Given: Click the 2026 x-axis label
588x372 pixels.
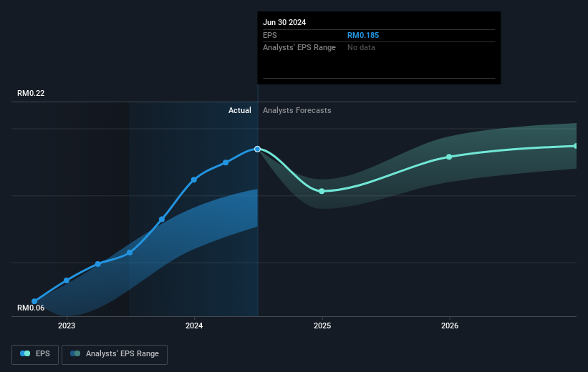Looking at the screenshot, I should click(450, 325).
